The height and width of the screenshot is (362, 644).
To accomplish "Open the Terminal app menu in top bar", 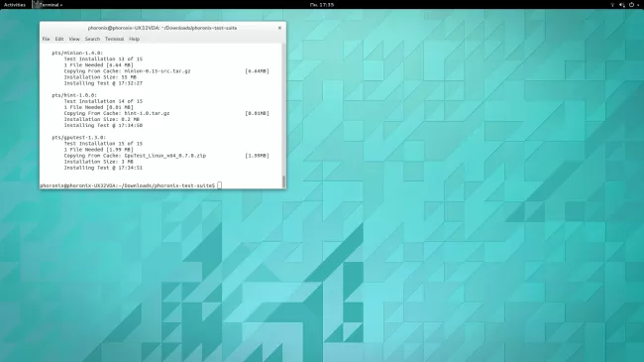I will [49, 5].
